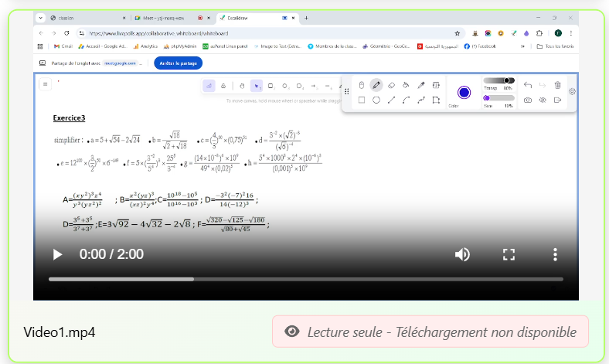Mute the video with the speaker icon
609x364 pixels.
coord(462,254)
